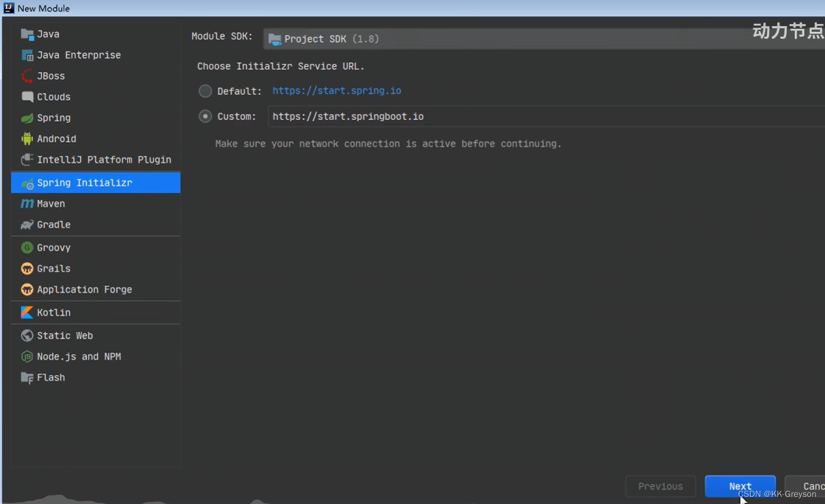Click the IntelliJ Platform Plugin icon
The height and width of the screenshot is (504, 825).
click(x=27, y=160)
